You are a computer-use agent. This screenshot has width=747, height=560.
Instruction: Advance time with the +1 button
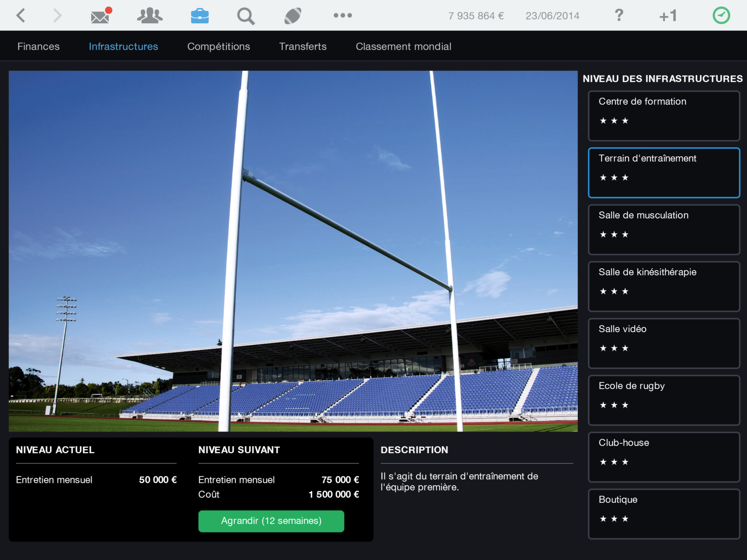click(x=667, y=15)
